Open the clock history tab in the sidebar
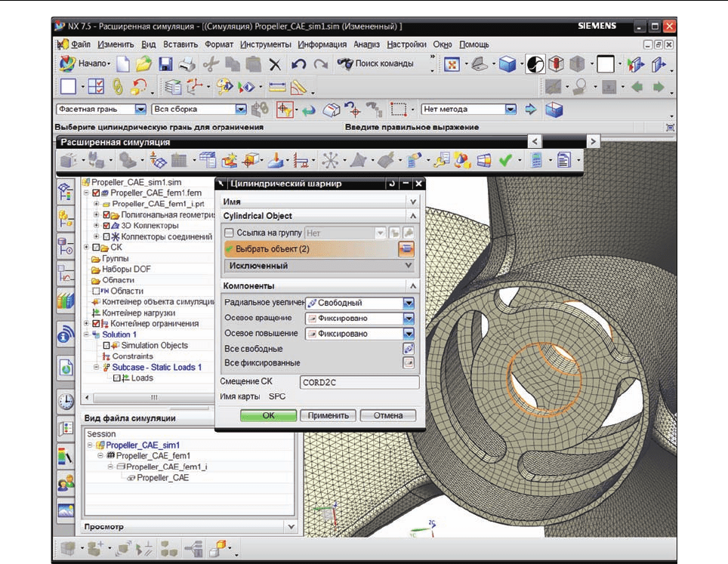The image size is (728, 564). click(66, 401)
